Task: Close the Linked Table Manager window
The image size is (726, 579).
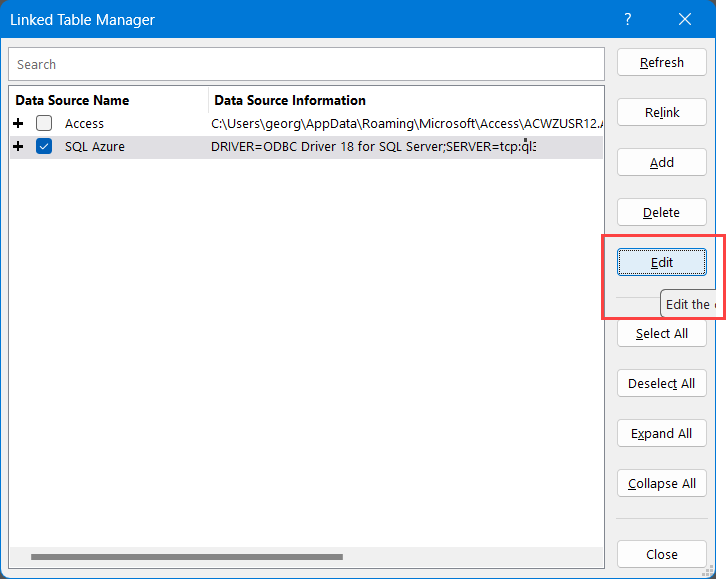Action: [x=685, y=19]
